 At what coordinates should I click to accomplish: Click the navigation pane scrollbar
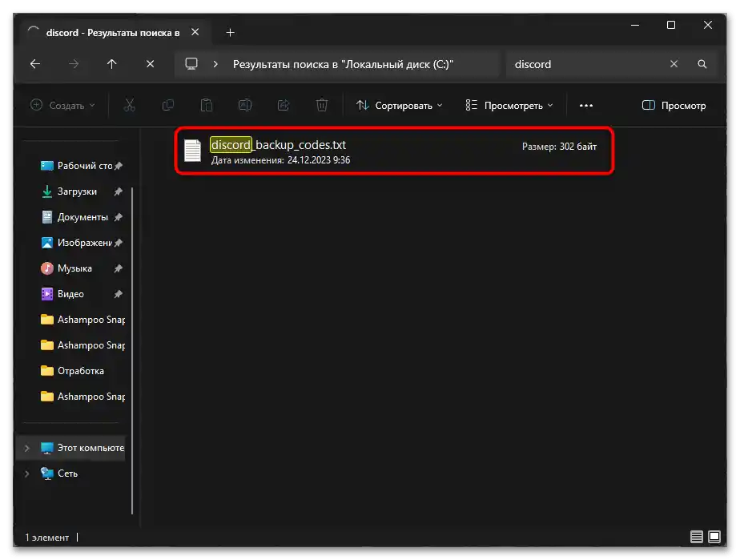coord(132,350)
